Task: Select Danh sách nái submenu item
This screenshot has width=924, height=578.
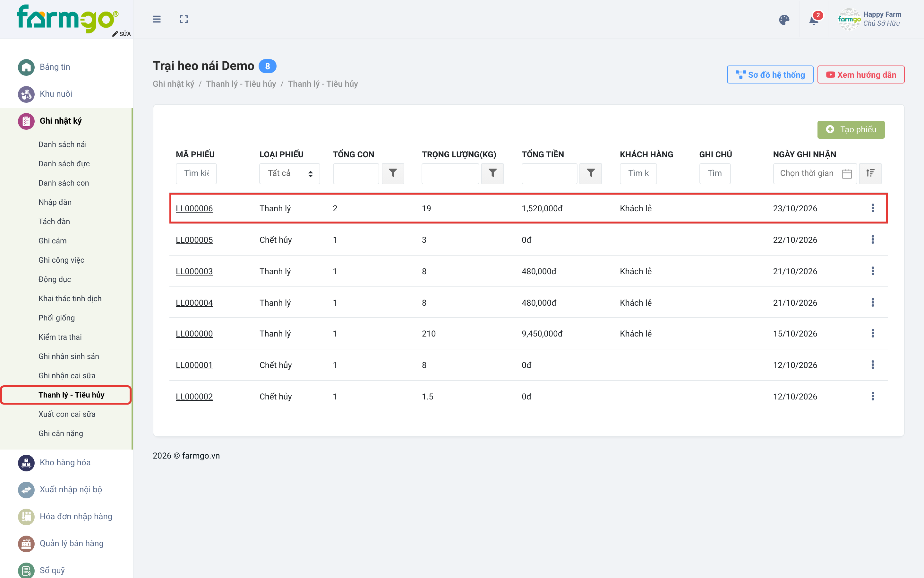Action: (63, 144)
